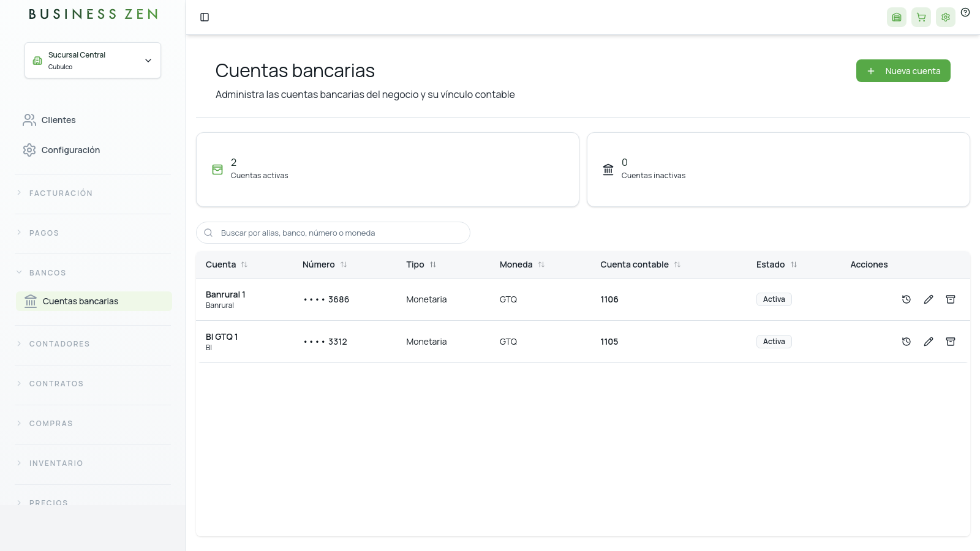Open the bank icon in top bar
This screenshot has height=551, width=980.
897,17
